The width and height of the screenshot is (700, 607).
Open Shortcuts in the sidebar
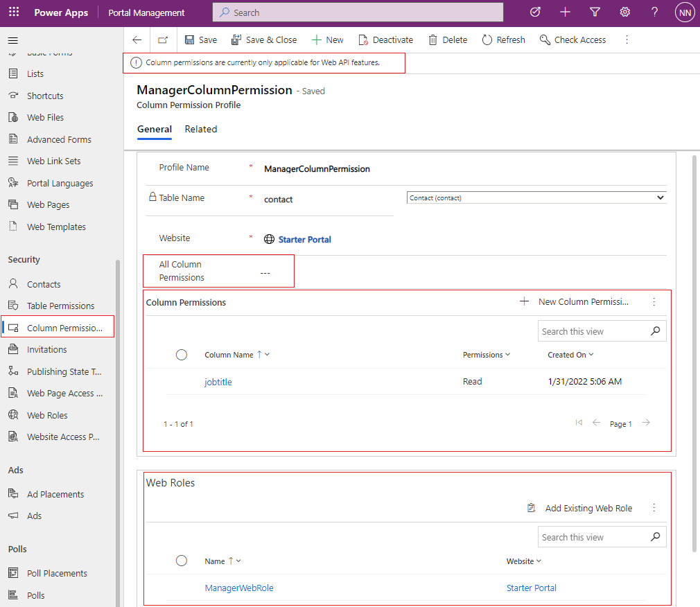(x=45, y=96)
